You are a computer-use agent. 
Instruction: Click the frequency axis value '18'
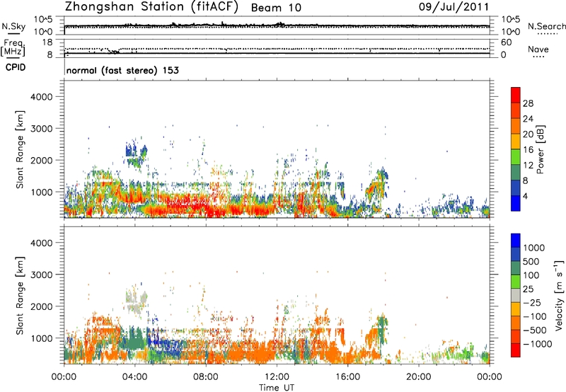47,42
